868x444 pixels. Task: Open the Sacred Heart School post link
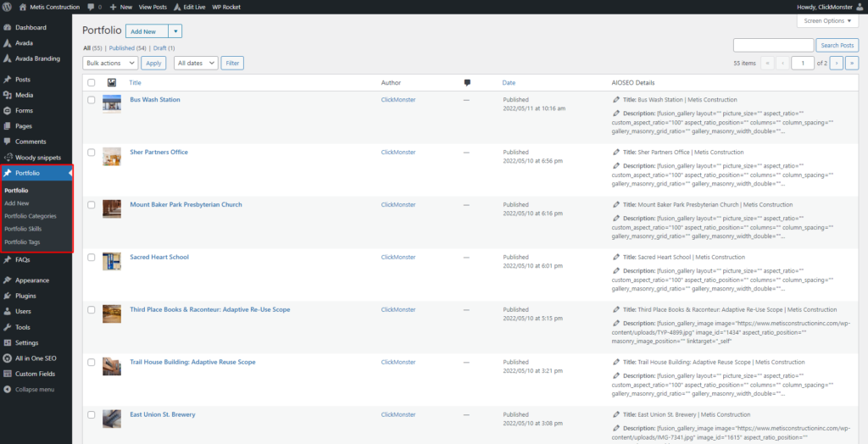point(159,257)
